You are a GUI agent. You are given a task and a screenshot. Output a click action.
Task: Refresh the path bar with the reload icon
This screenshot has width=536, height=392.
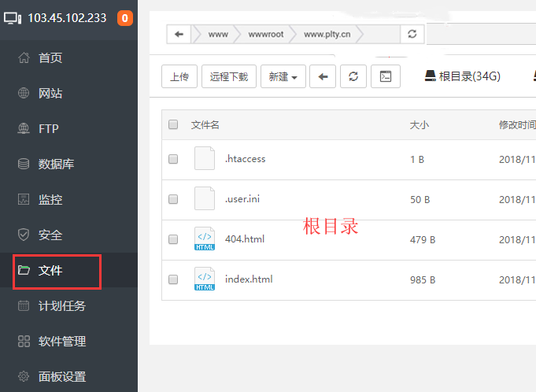(x=411, y=34)
